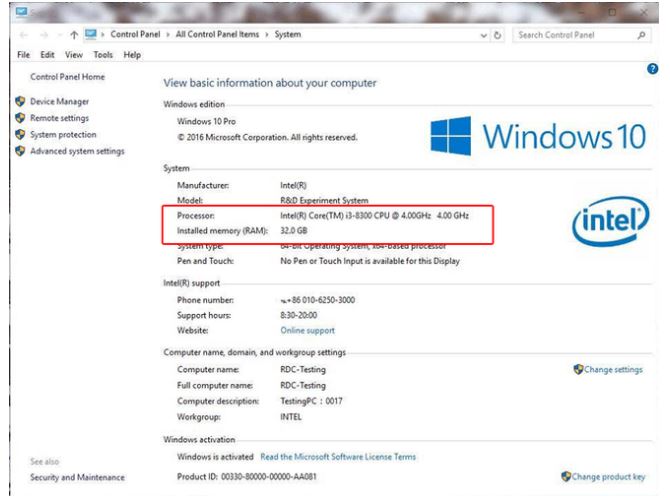
Task: Click the installed memory value 32.0 GB
Action: click(x=294, y=231)
